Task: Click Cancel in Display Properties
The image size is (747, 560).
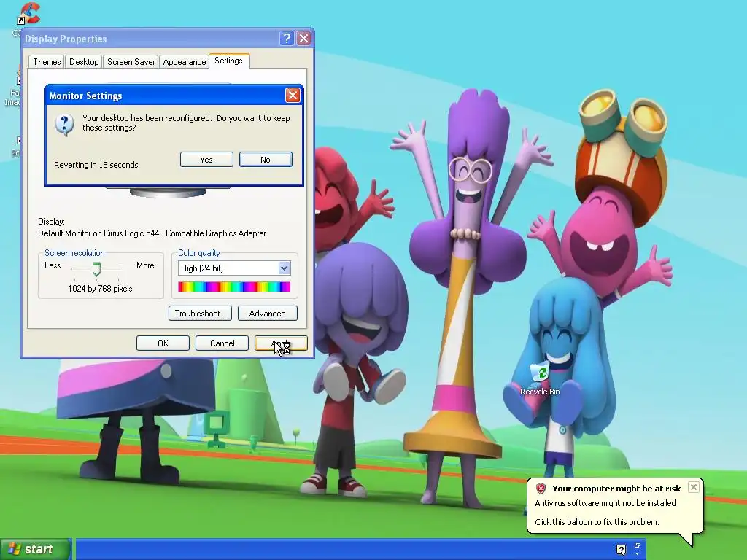Action: (222, 343)
